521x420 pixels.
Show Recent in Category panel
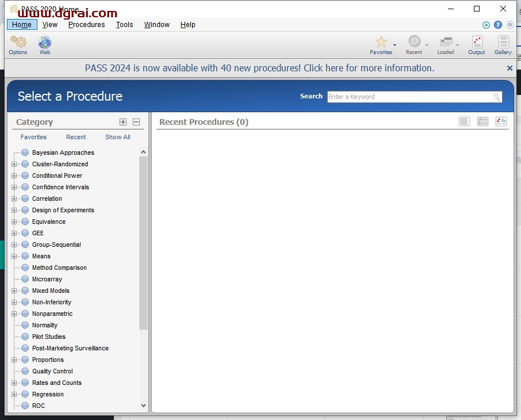click(76, 137)
